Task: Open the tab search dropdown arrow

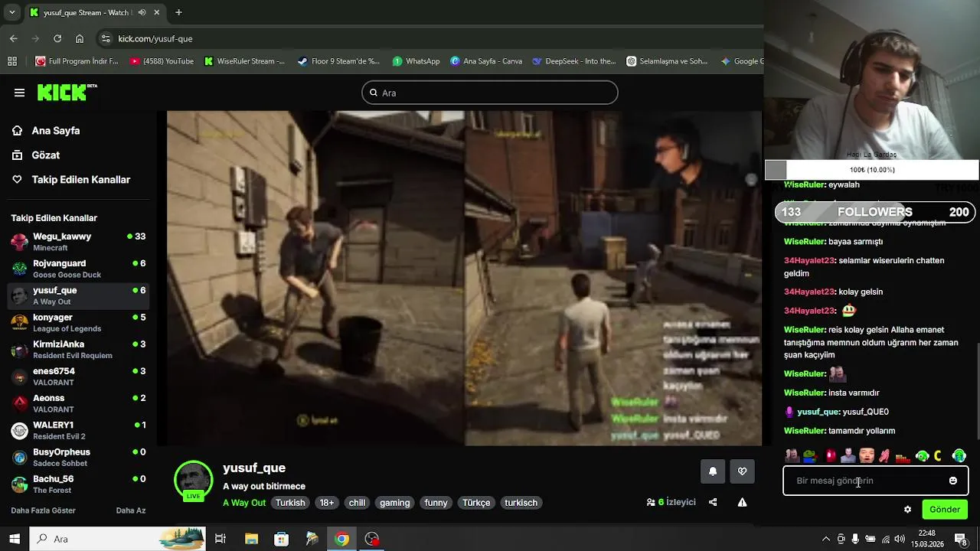Action: point(11,12)
